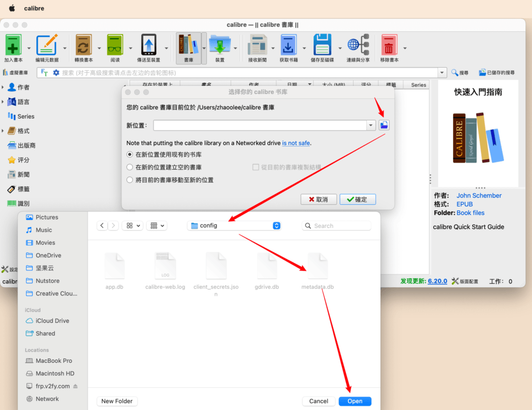Click the 'is not safe' link
The height and width of the screenshot is (410, 532).
pyautogui.click(x=295, y=143)
